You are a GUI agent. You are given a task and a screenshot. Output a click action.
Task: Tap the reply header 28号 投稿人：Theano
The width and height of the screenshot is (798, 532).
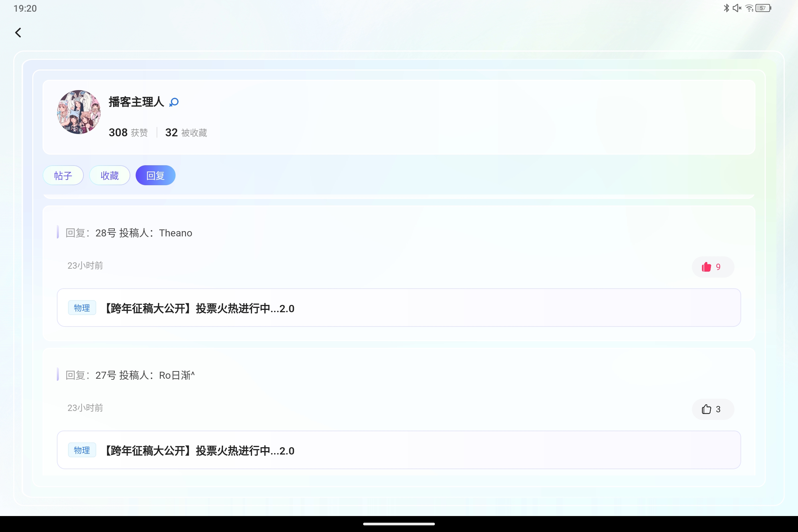point(129,233)
